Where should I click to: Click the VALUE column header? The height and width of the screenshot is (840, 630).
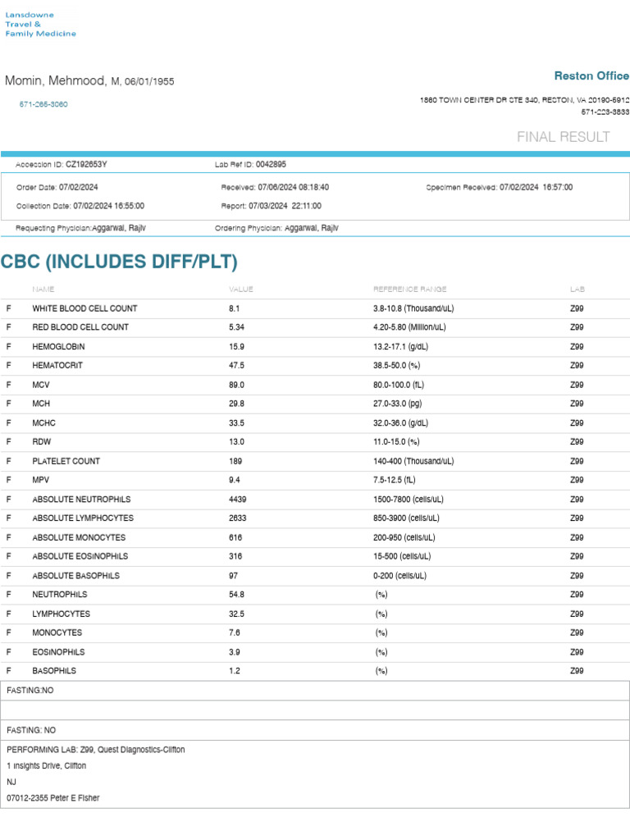pyautogui.click(x=241, y=290)
